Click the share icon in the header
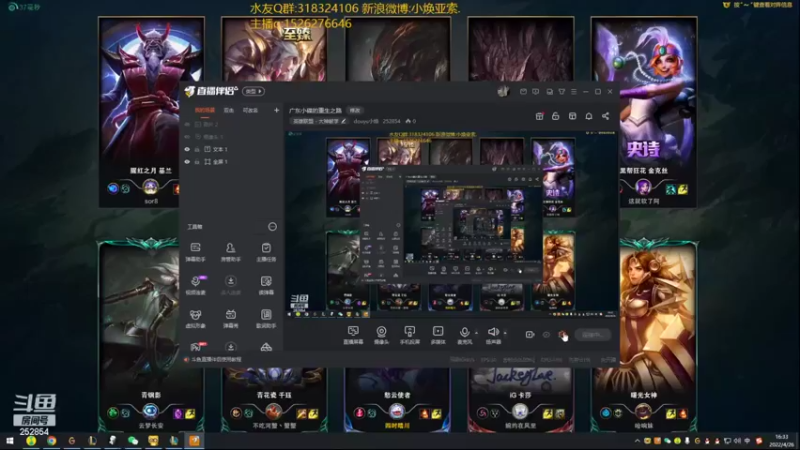 606,116
